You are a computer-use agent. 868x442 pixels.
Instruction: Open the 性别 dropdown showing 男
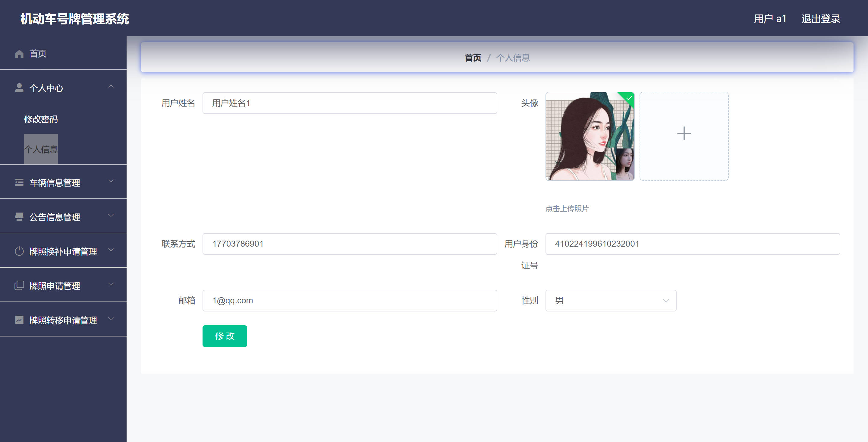click(611, 300)
